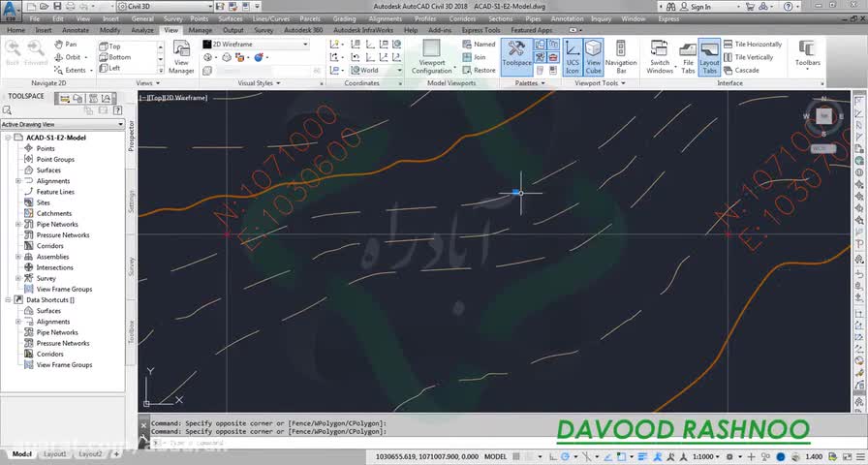Restore viewports
The image size is (868, 465).
coord(479,71)
